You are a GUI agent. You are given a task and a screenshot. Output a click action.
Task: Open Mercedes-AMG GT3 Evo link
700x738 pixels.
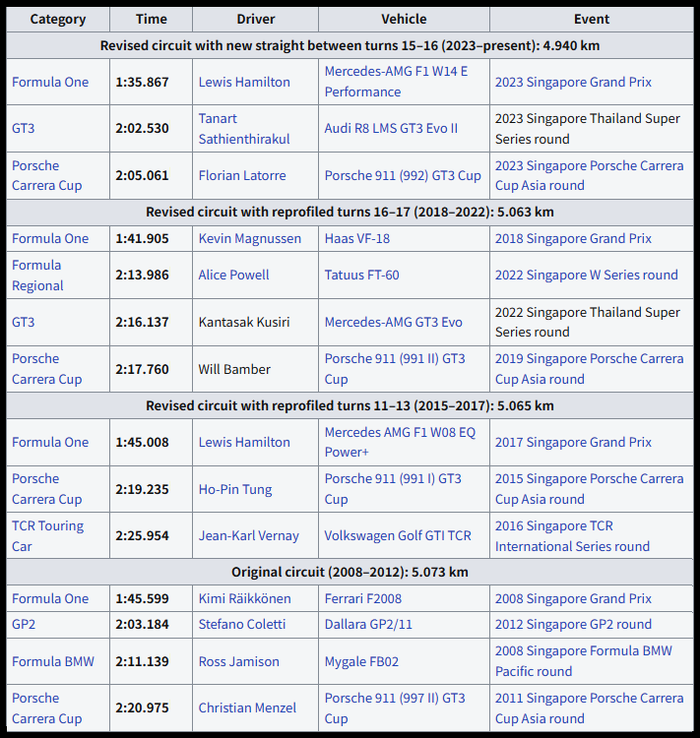tap(394, 322)
